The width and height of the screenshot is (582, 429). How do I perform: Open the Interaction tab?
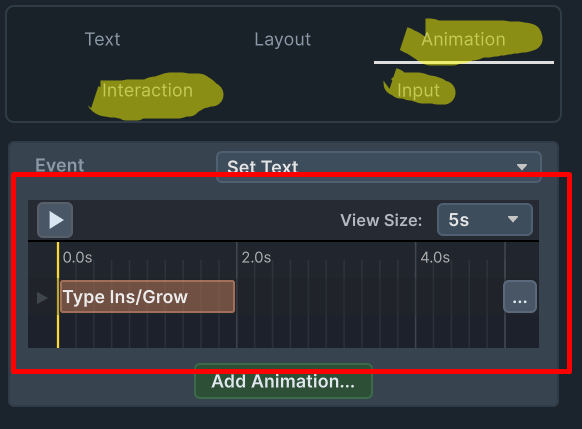147,90
